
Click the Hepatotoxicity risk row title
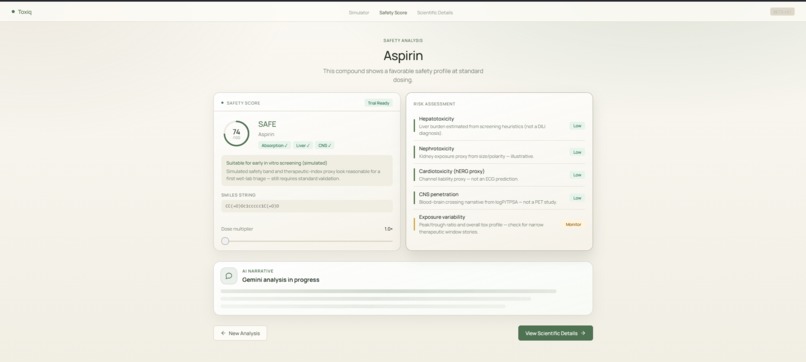tap(436, 119)
